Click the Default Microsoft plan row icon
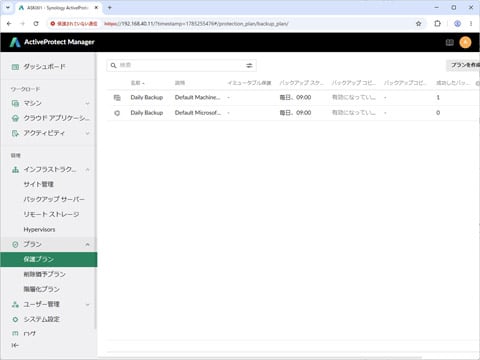This screenshot has width=480, height=360. [x=117, y=113]
